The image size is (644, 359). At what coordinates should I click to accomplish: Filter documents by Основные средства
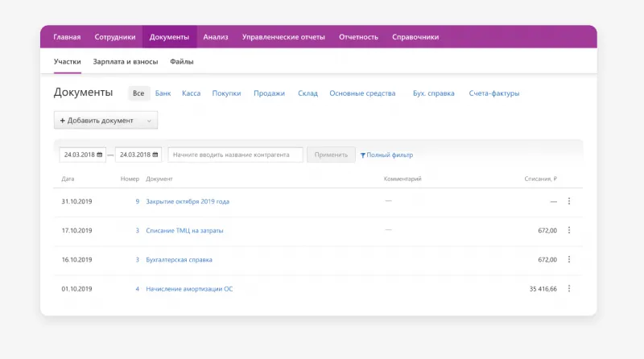pos(362,93)
